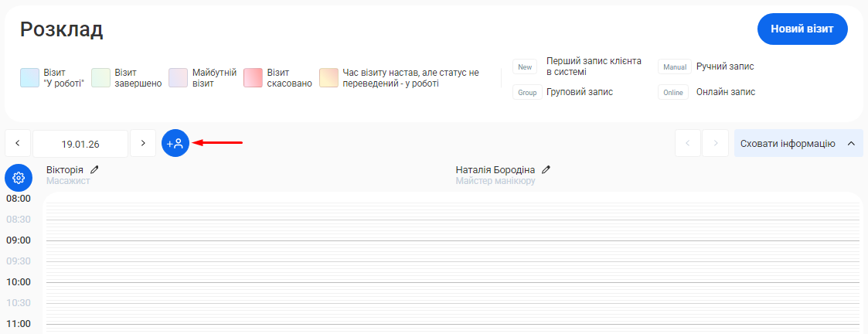
Task: Click the New badge in legend
Action: pos(525,67)
